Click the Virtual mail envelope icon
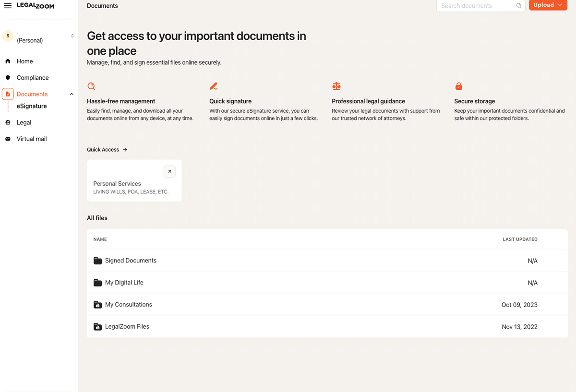The height and width of the screenshot is (392, 576). 8,139
